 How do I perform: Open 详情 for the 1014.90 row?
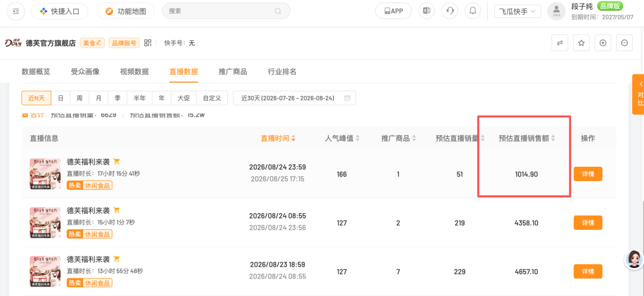pyautogui.click(x=588, y=174)
